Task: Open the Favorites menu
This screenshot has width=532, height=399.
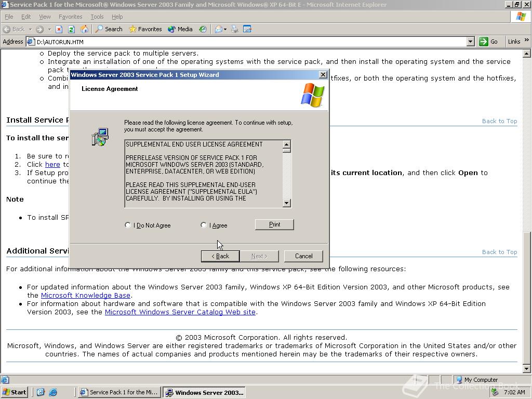Action: tap(70, 17)
